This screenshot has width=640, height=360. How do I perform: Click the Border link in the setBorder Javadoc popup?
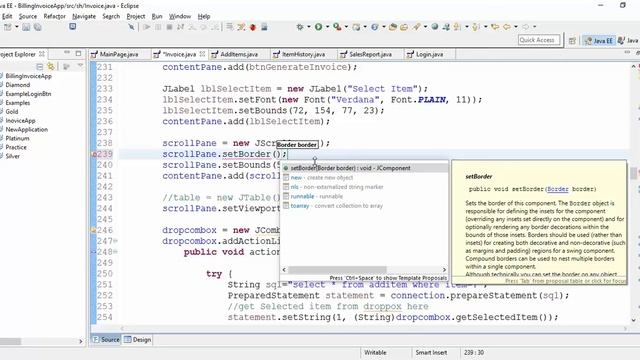[558, 189]
